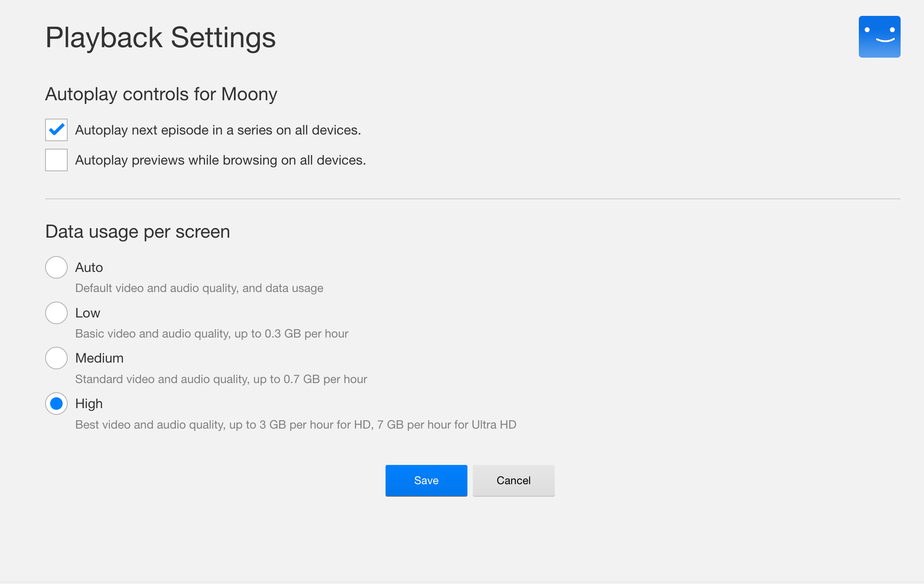Click the 'High' option label text

click(x=89, y=404)
